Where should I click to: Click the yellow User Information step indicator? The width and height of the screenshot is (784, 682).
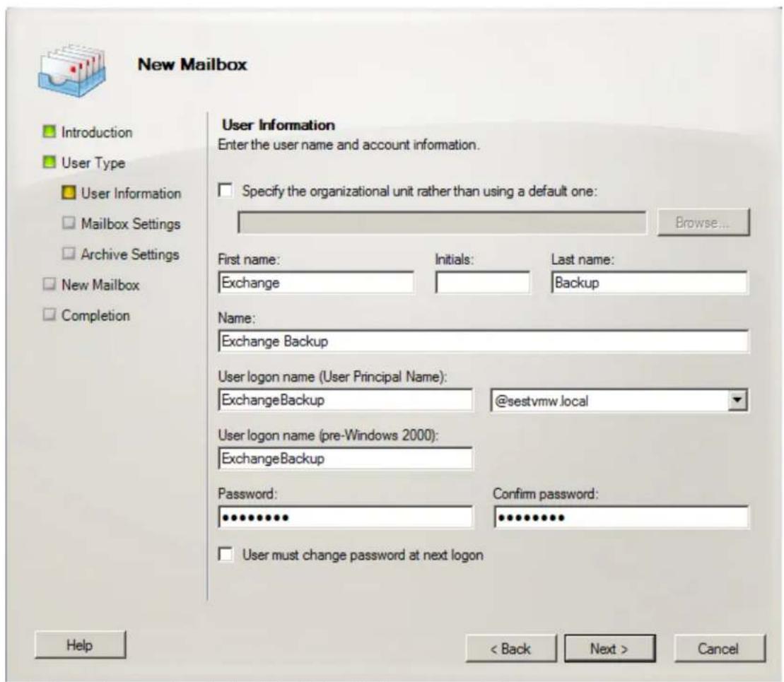pos(69,193)
